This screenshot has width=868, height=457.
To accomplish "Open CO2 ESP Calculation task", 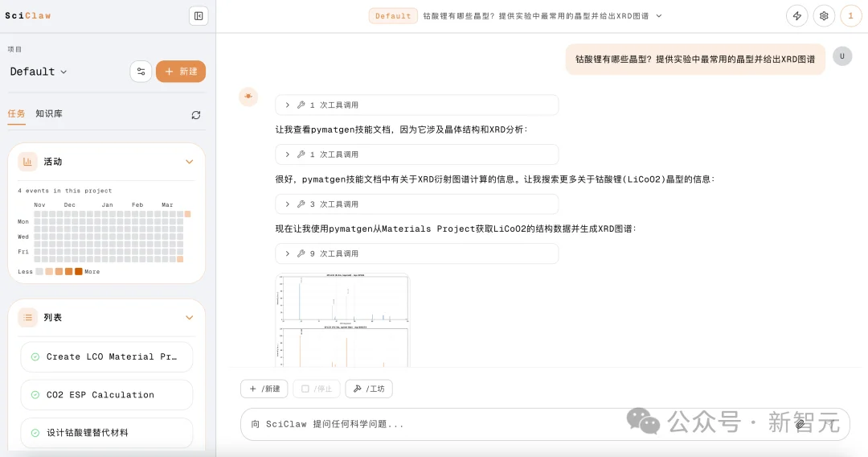I will click(106, 395).
